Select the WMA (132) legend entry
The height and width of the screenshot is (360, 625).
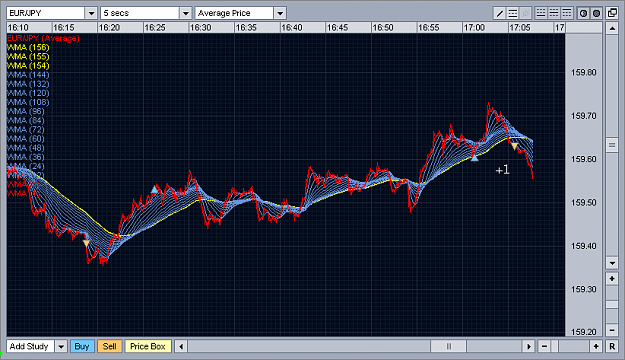pos(28,84)
